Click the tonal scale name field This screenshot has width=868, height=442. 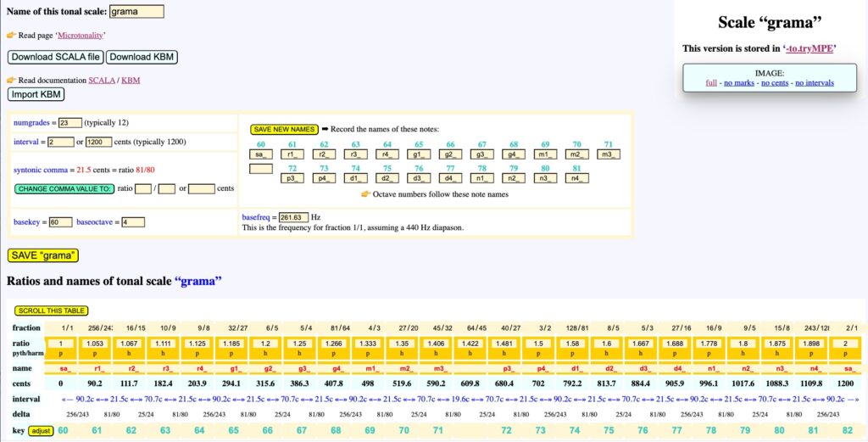pos(136,12)
